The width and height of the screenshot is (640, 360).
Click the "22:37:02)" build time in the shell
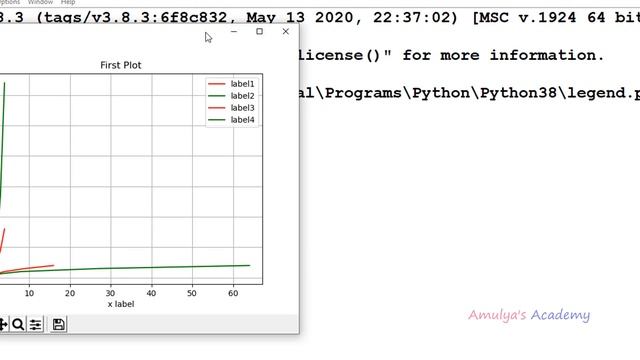416,18
